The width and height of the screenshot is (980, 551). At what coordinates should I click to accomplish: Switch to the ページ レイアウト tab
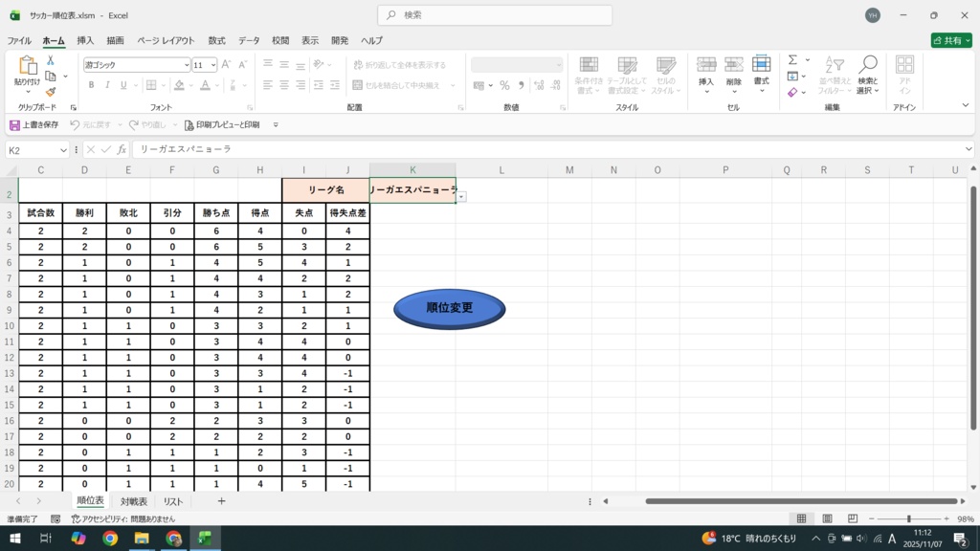click(166, 40)
